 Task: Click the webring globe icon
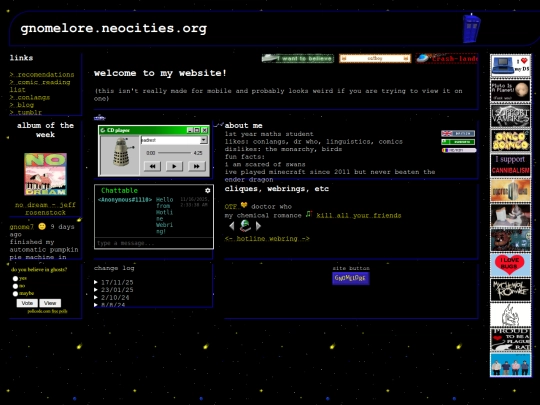(245, 226)
